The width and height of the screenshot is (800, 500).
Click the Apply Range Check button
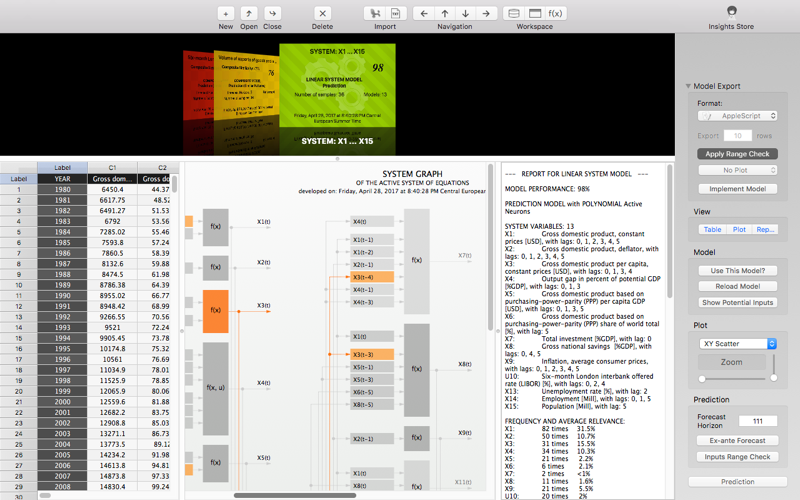click(x=737, y=154)
